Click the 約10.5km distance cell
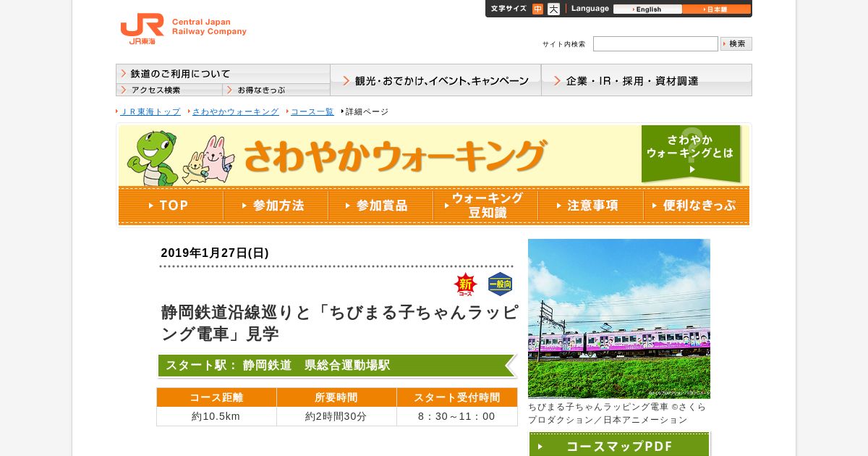The height and width of the screenshot is (456, 868). [216, 416]
